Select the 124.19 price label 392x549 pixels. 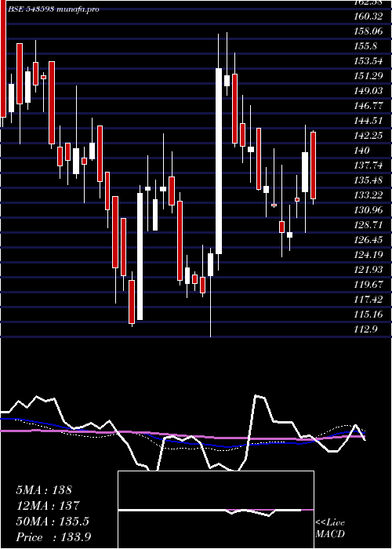368,255
